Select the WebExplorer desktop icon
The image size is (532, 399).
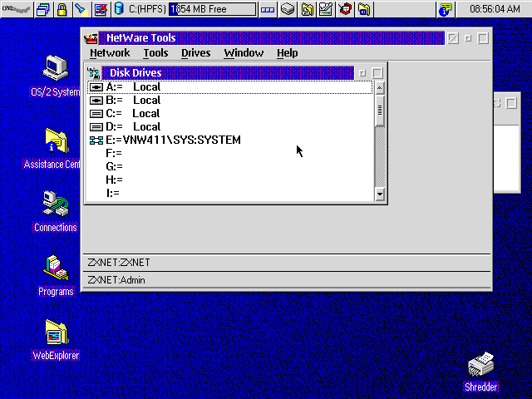tap(56, 340)
